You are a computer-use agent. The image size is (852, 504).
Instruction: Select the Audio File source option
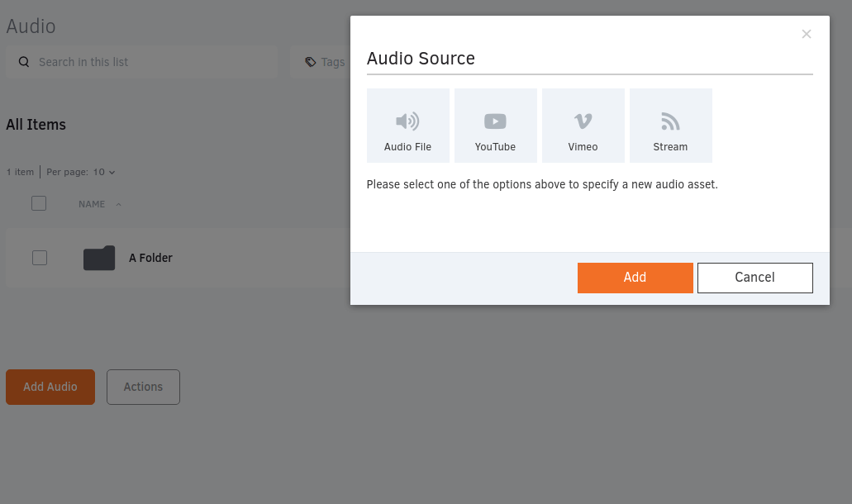coord(407,126)
